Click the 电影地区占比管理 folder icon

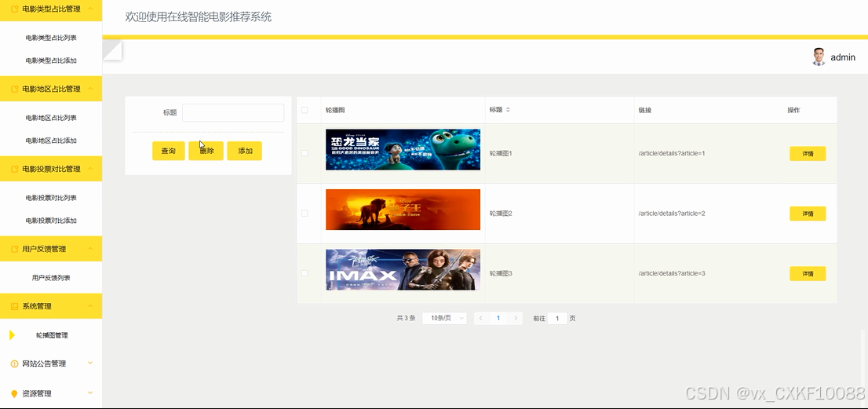coord(15,89)
